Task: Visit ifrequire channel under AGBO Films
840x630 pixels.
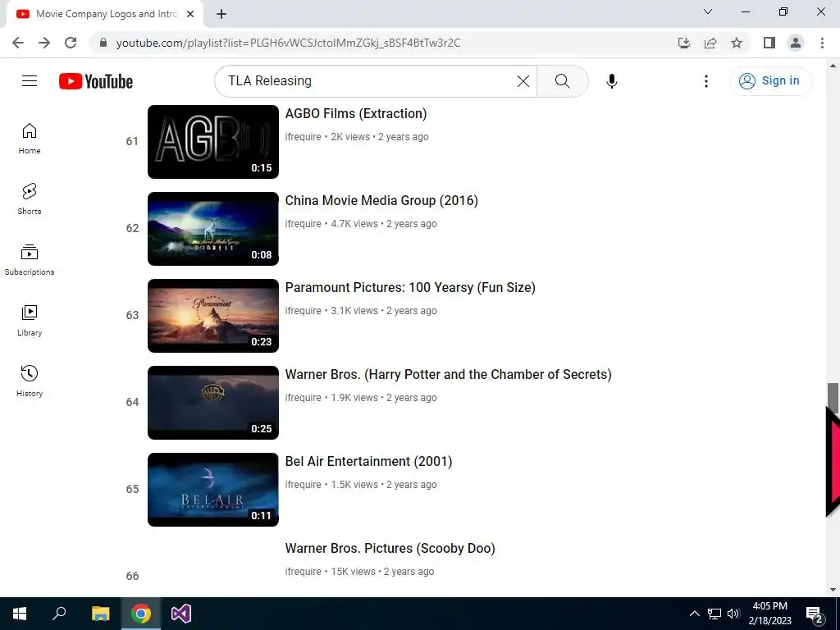Action: point(304,137)
